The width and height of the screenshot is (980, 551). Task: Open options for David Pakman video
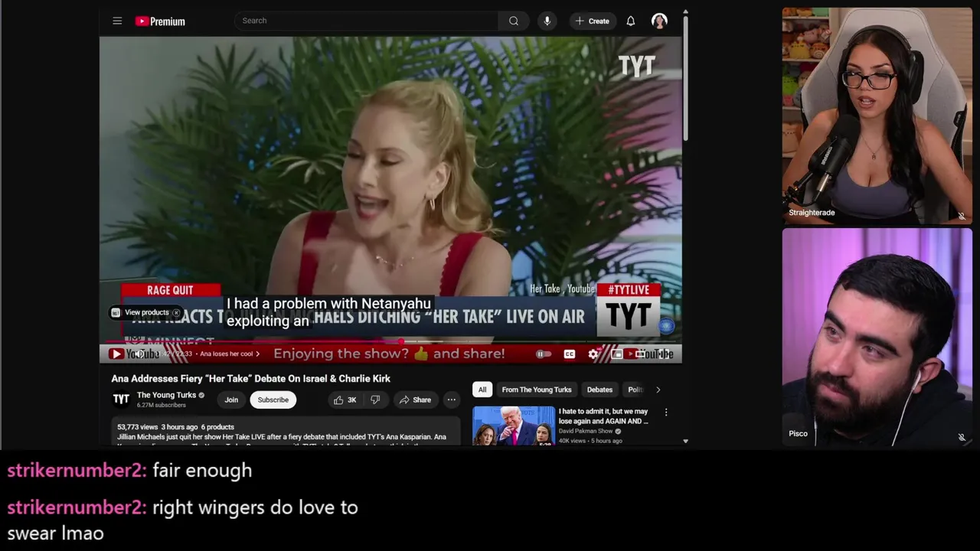(x=665, y=412)
